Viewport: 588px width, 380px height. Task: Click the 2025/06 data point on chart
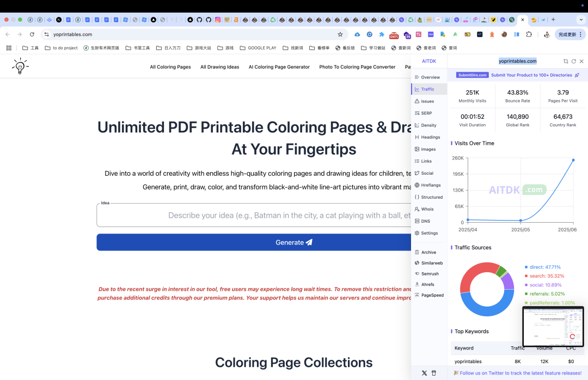click(573, 160)
